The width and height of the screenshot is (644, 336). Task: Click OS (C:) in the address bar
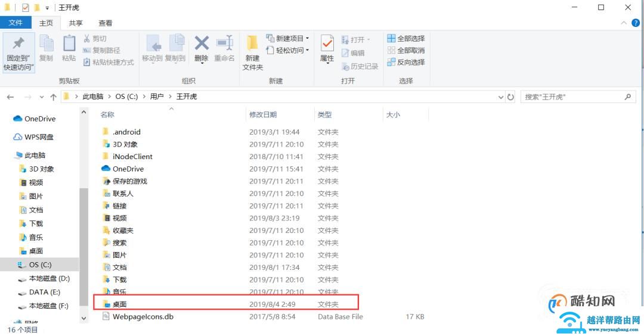pos(126,97)
